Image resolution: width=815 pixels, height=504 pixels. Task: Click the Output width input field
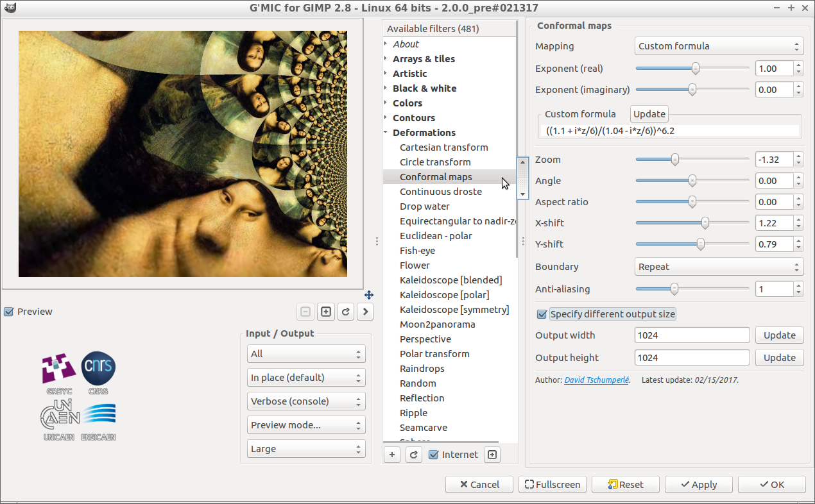(692, 335)
